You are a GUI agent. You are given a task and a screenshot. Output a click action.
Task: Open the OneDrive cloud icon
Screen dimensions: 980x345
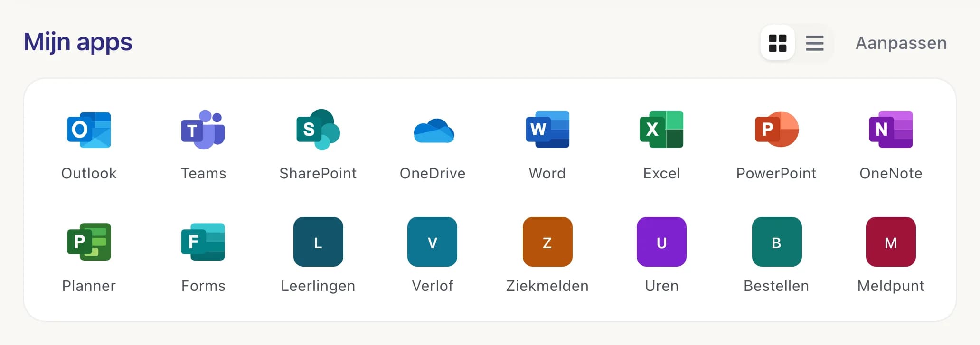coord(434,131)
